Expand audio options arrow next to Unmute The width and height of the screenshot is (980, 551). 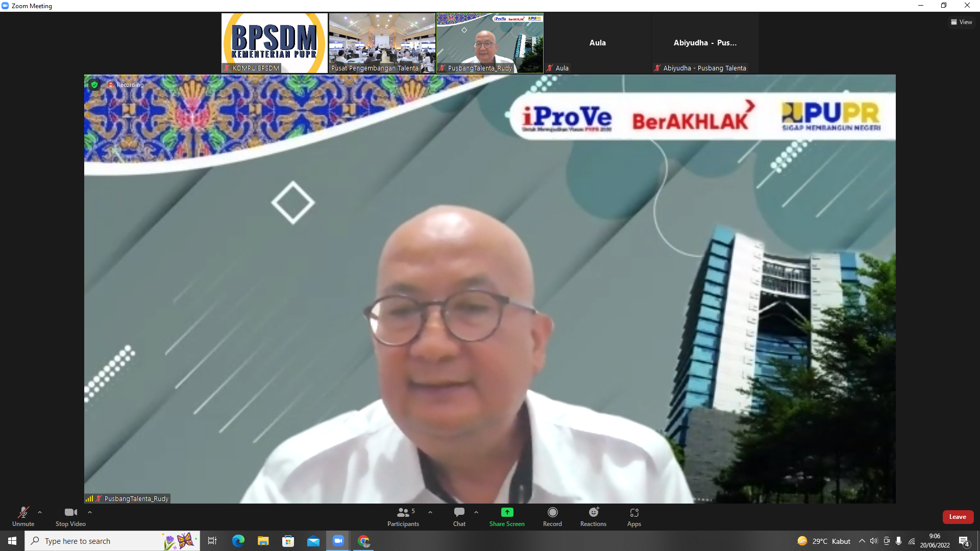tap(40, 512)
